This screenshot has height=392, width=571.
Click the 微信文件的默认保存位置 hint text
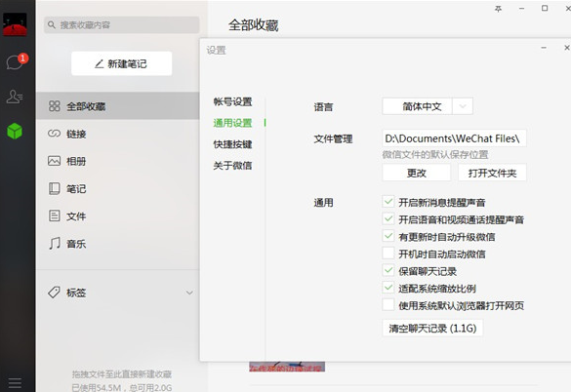[x=435, y=155]
